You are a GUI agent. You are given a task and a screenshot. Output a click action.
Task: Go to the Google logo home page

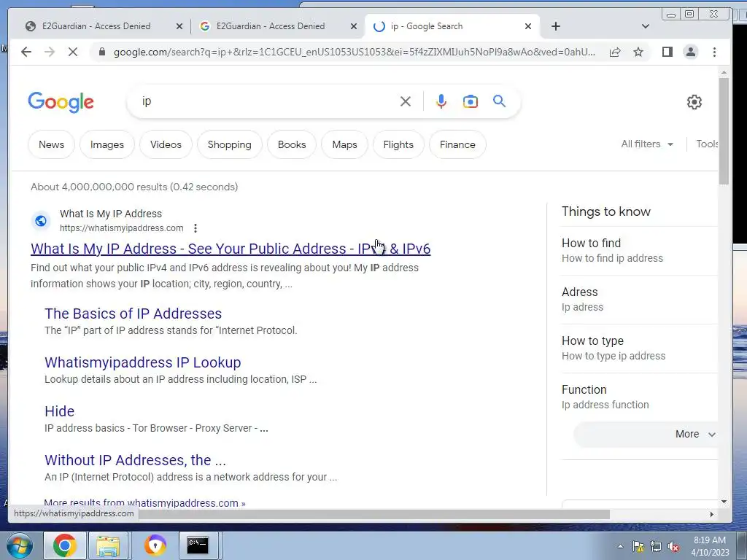pos(61,102)
